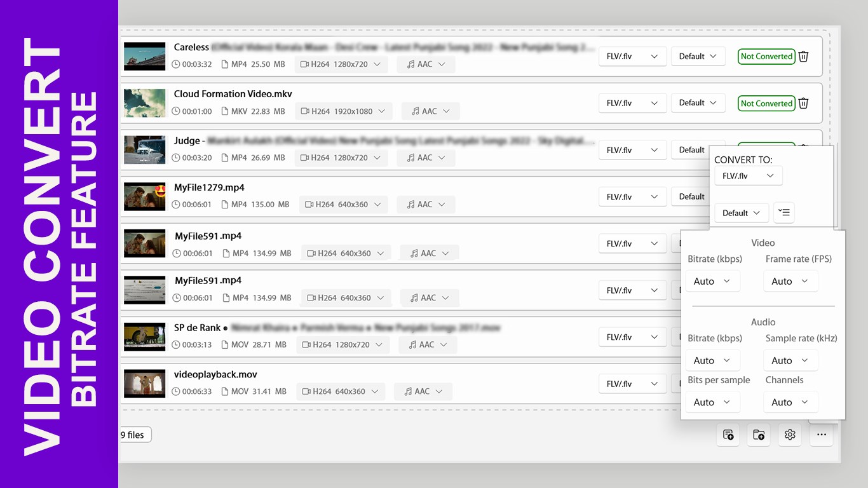Click MOV 28.71 MB in SP de Rank row
This screenshot has height=488, width=868.
pos(259,344)
